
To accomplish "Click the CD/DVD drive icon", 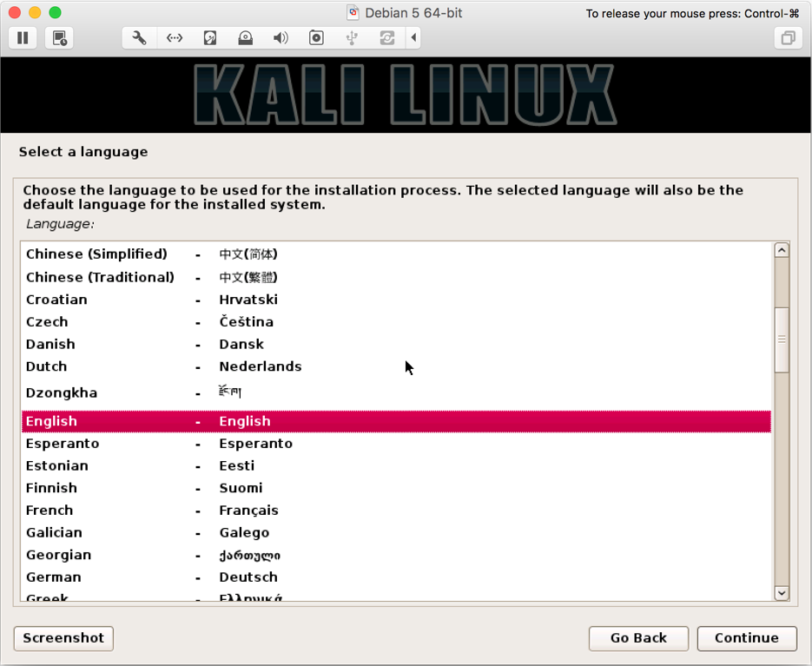I will (x=246, y=38).
